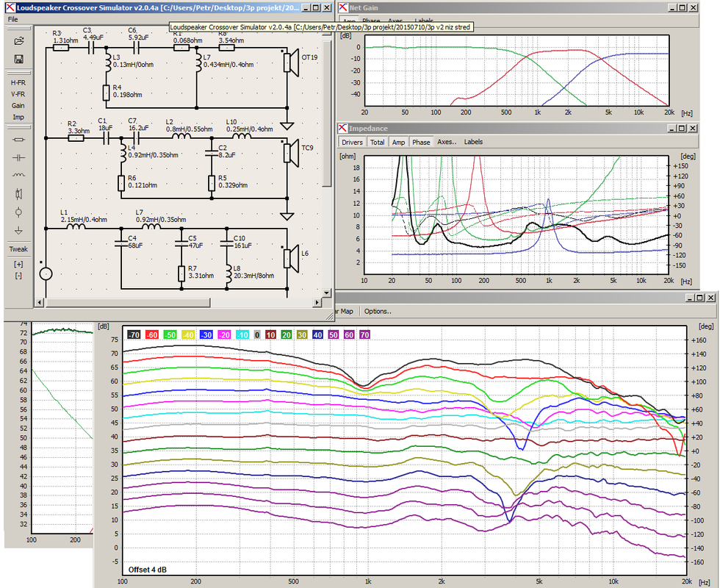Toggle Drivers curves in Impedance window
720x588 pixels.
pyautogui.click(x=352, y=143)
